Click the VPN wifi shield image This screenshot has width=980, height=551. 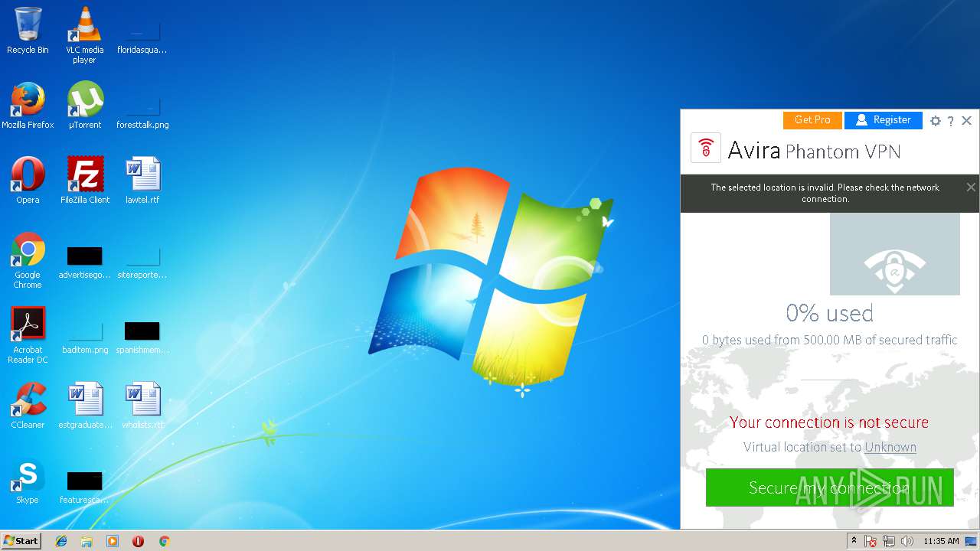point(895,254)
